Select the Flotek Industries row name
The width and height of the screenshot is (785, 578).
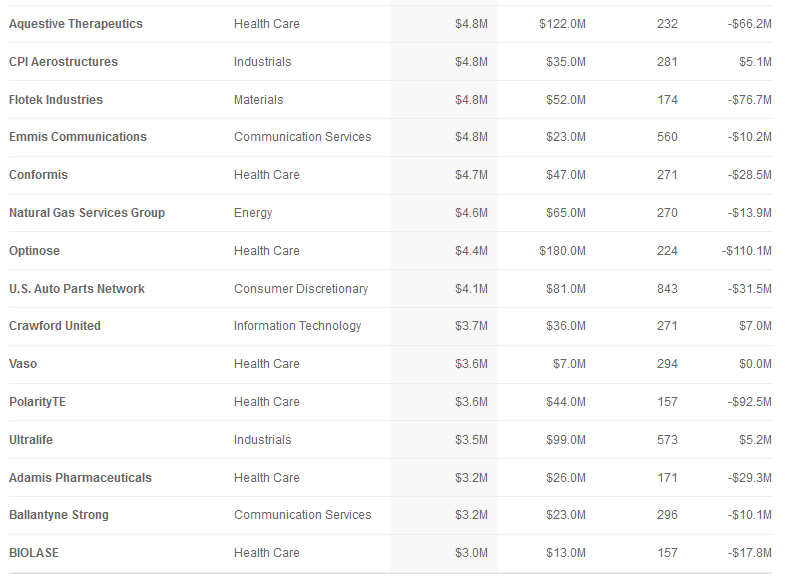(56, 100)
